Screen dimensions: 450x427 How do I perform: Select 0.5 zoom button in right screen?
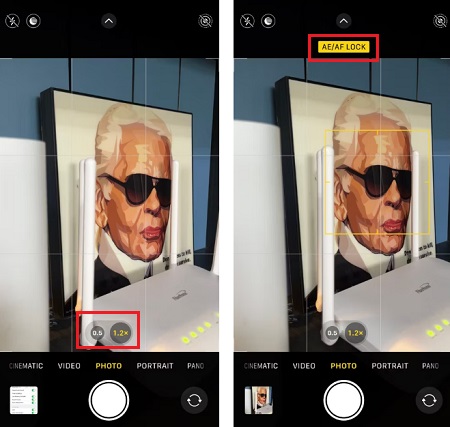pos(332,333)
